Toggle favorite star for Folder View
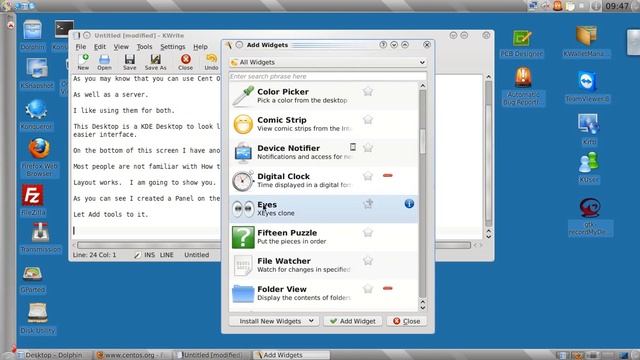This screenshot has width=640, height=360. coord(368,289)
